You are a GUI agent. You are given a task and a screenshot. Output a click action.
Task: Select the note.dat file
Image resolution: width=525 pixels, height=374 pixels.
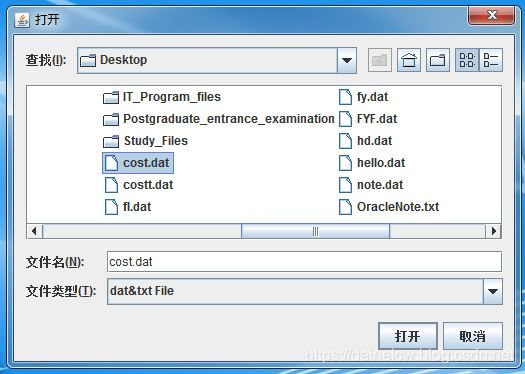pos(371,185)
